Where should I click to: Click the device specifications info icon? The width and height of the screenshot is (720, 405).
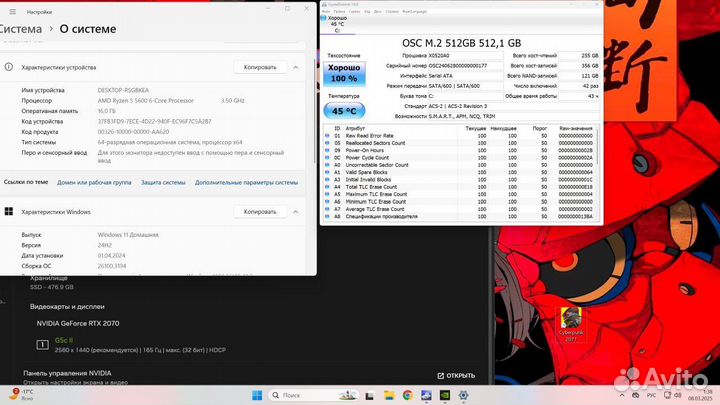[x=9, y=67]
